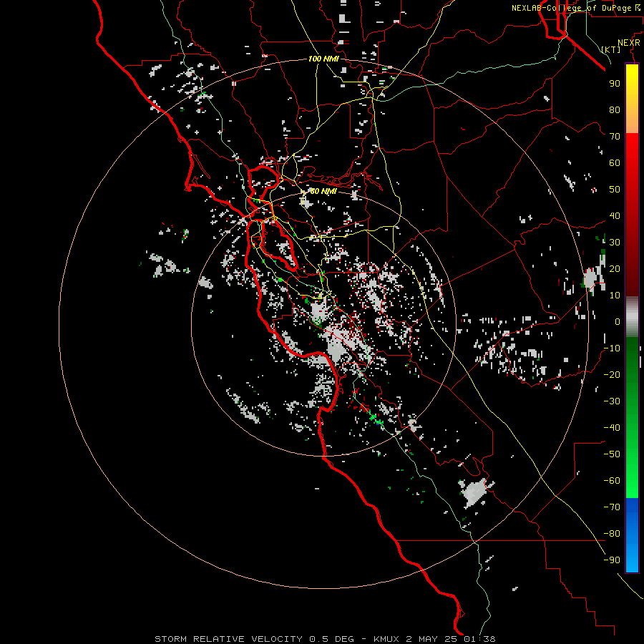
Task: Click the [KT] units label
Action: pos(611,49)
